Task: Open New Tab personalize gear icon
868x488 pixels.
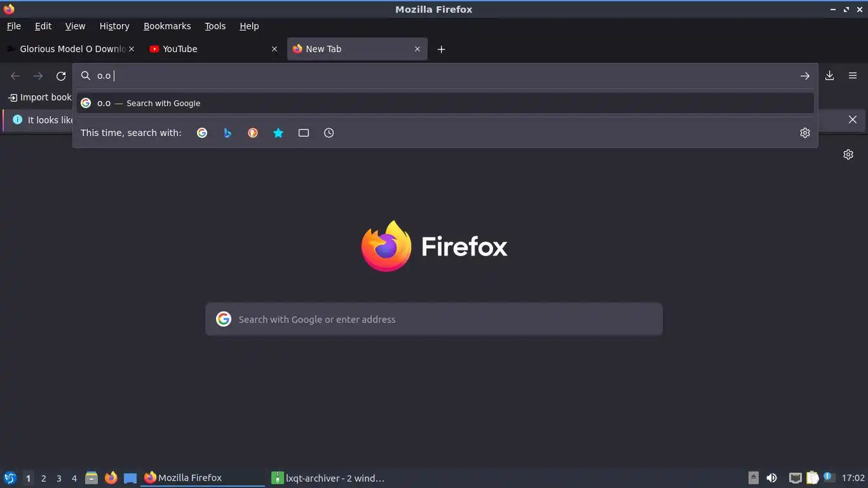Action: click(x=848, y=154)
